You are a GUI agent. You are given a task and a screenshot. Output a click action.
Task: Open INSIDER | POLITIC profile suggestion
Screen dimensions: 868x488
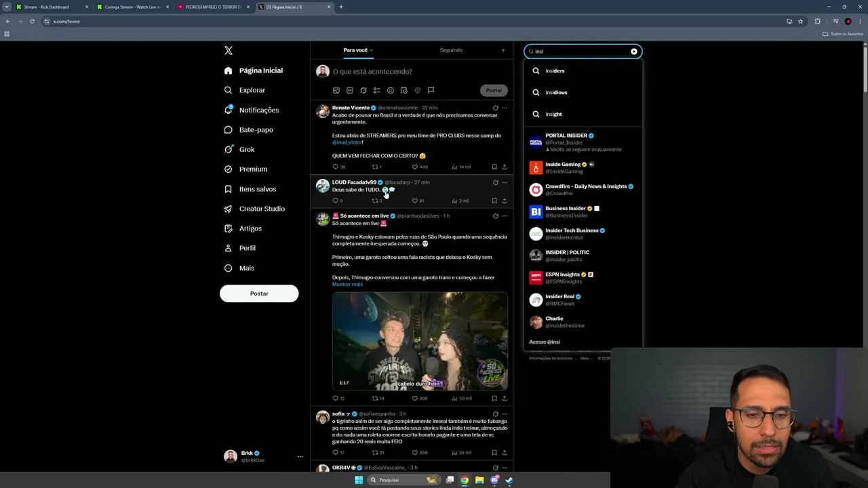click(x=583, y=256)
